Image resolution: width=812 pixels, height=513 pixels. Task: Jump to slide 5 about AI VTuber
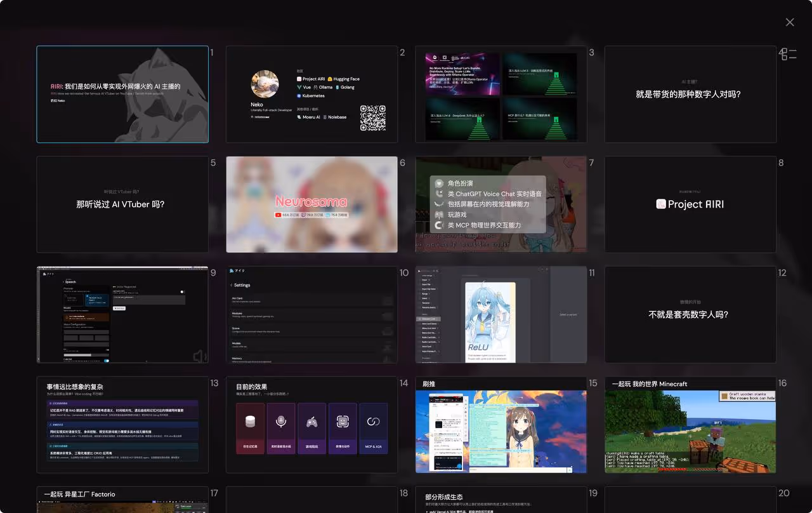[122, 204]
